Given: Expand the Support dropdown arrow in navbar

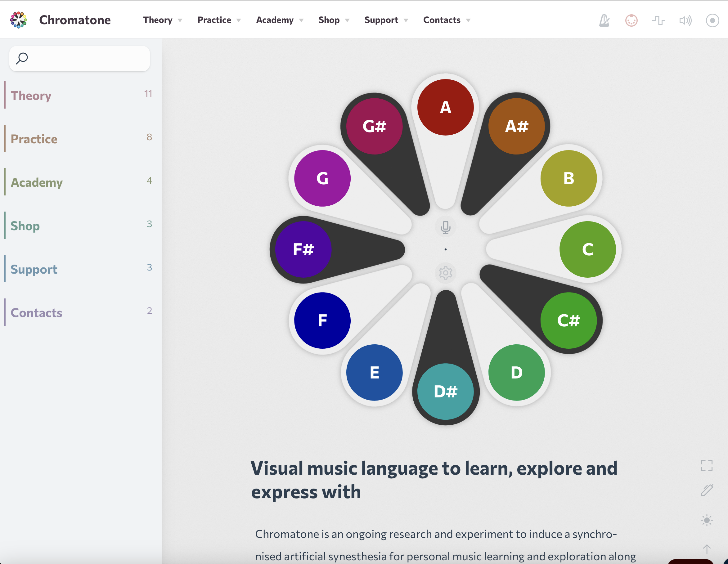Looking at the screenshot, I should coord(406,21).
